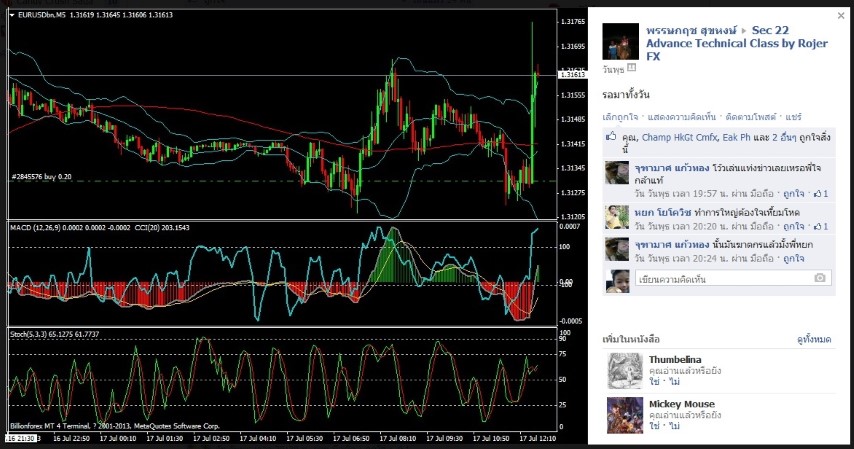Click the Thumbelina book cover thumbnail

tap(625, 371)
